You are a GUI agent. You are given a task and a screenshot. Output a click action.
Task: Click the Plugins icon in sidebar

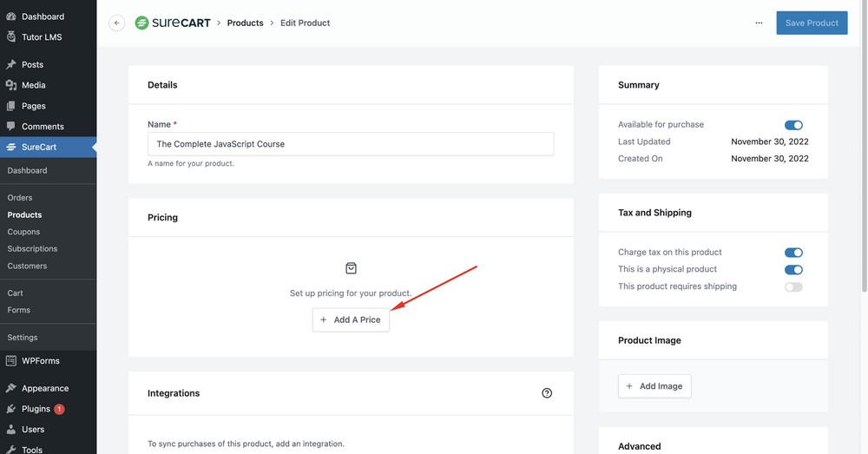[x=11, y=409]
